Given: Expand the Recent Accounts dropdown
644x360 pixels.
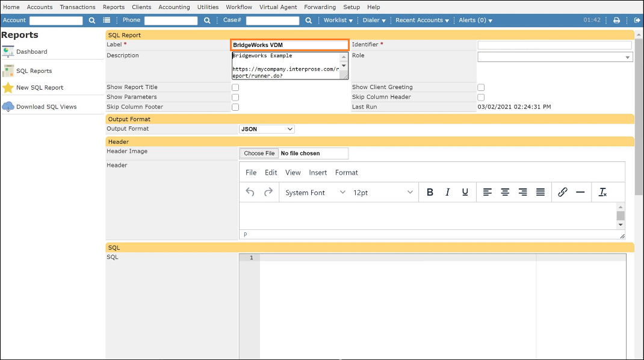Looking at the screenshot, I should [x=422, y=20].
